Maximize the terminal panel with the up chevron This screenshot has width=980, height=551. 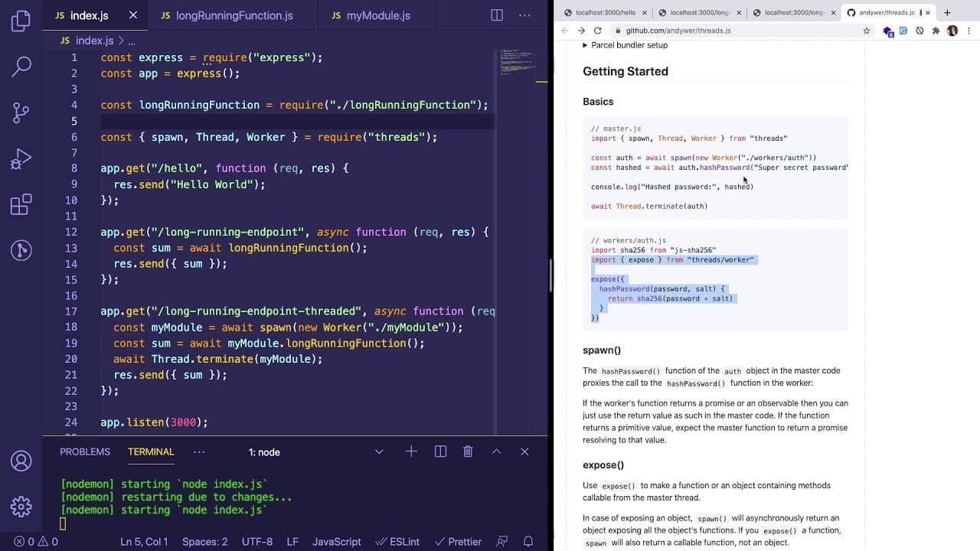coord(496,452)
